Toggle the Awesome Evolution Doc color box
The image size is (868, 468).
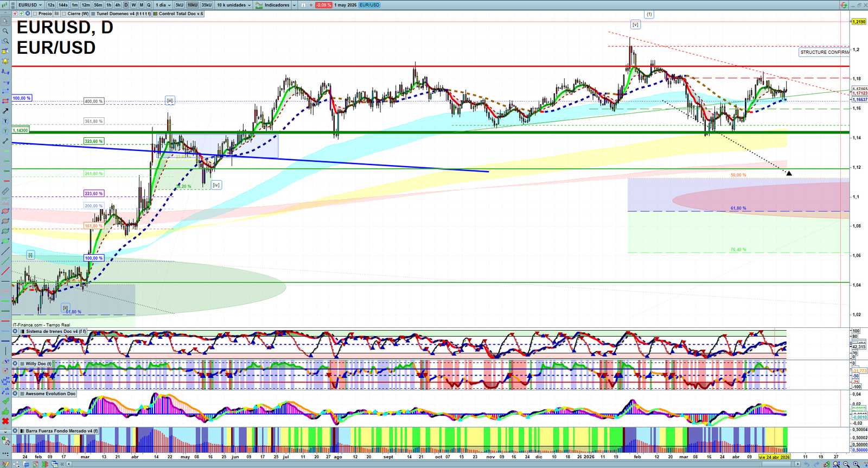click(x=22, y=394)
